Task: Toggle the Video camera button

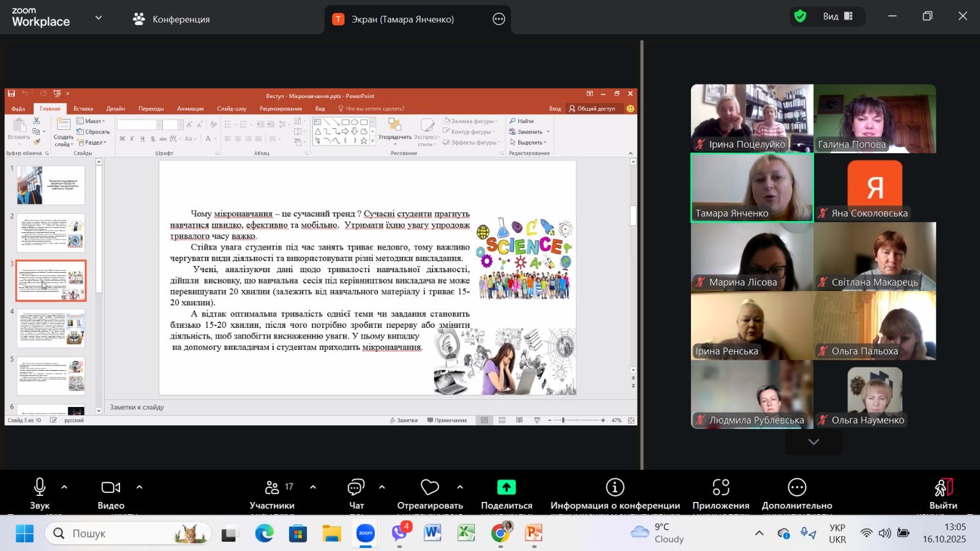Action: 111,488
